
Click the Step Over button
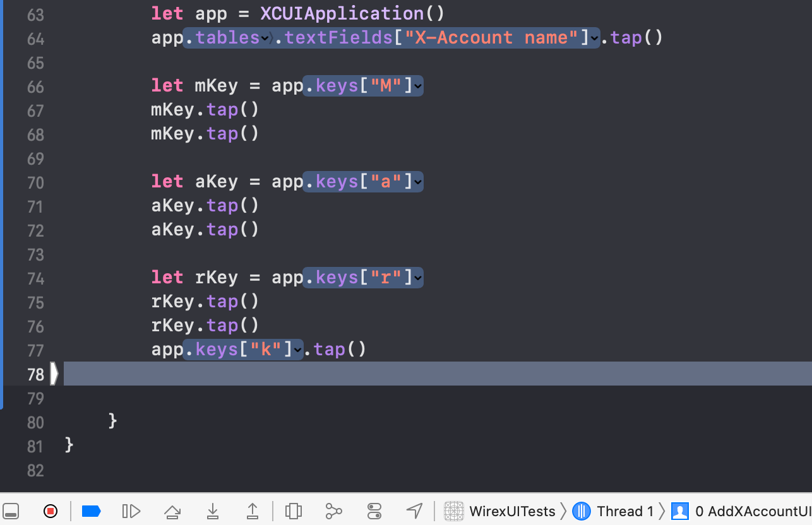(172, 510)
